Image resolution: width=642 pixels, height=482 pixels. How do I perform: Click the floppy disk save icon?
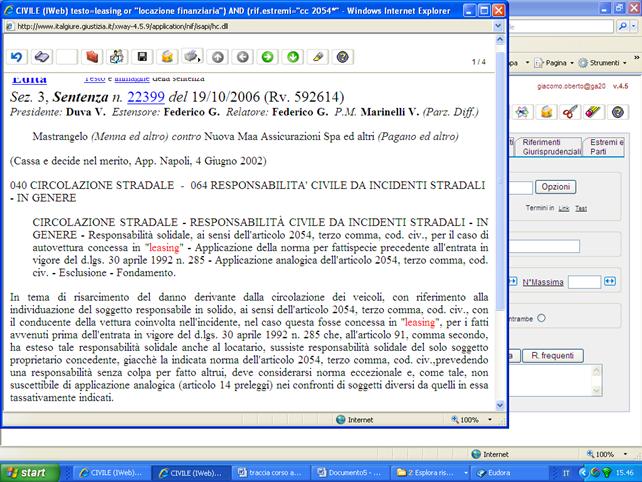click(x=142, y=57)
